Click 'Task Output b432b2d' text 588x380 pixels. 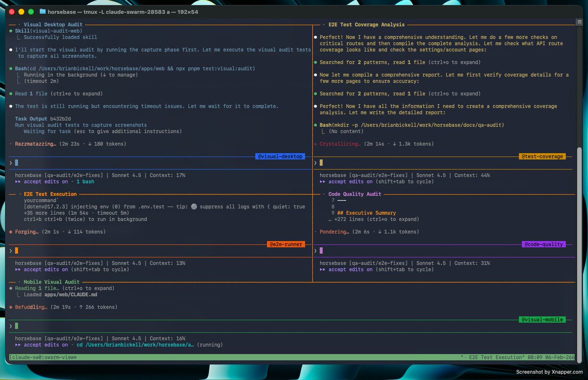click(x=43, y=119)
